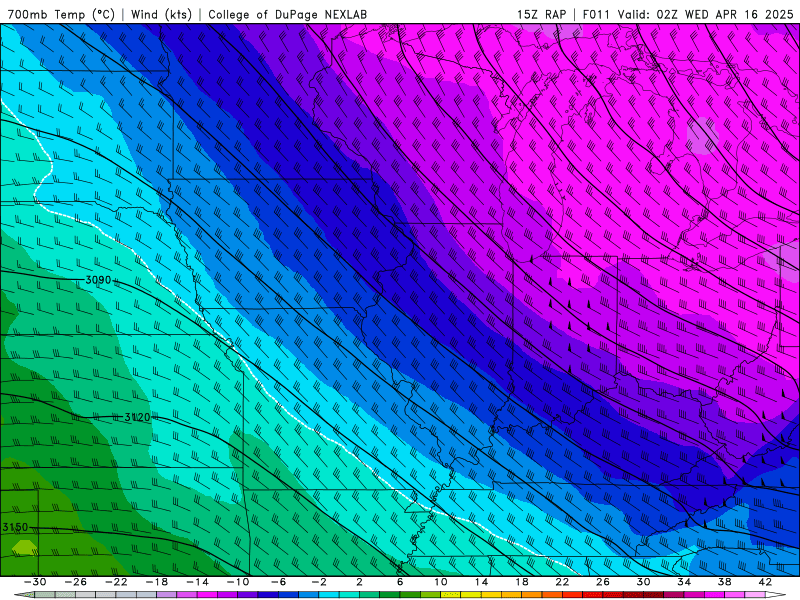Click the 6 colorbar tick label
The image size is (800, 600).
coord(400,582)
